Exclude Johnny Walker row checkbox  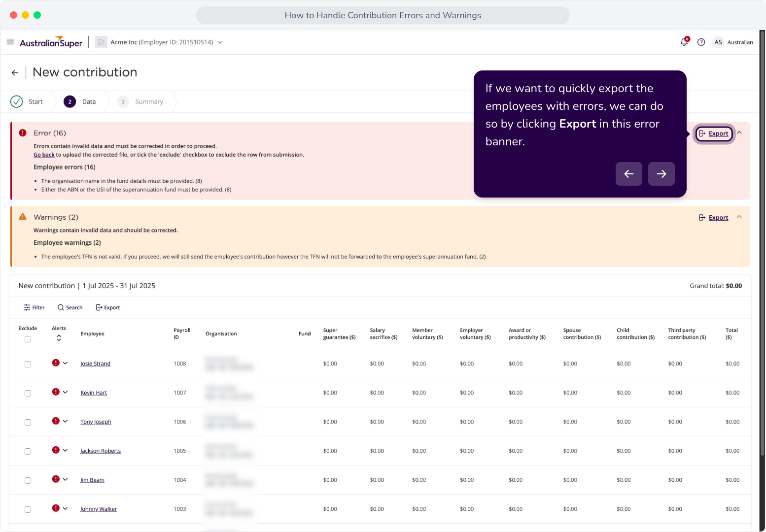pyautogui.click(x=28, y=509)
